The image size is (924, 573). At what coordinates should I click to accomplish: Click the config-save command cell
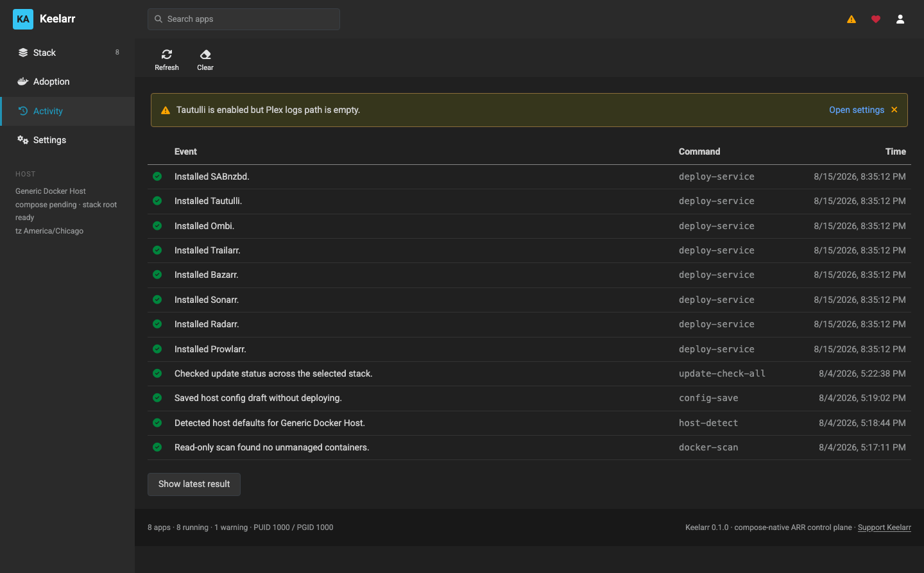point(708,398)
